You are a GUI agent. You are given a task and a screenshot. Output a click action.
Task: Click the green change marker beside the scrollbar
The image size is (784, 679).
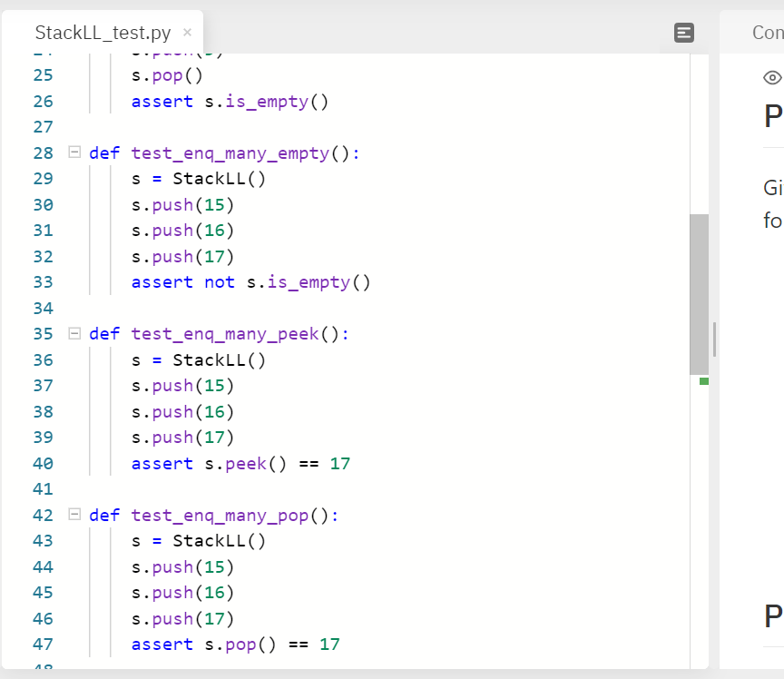[704, 382]
